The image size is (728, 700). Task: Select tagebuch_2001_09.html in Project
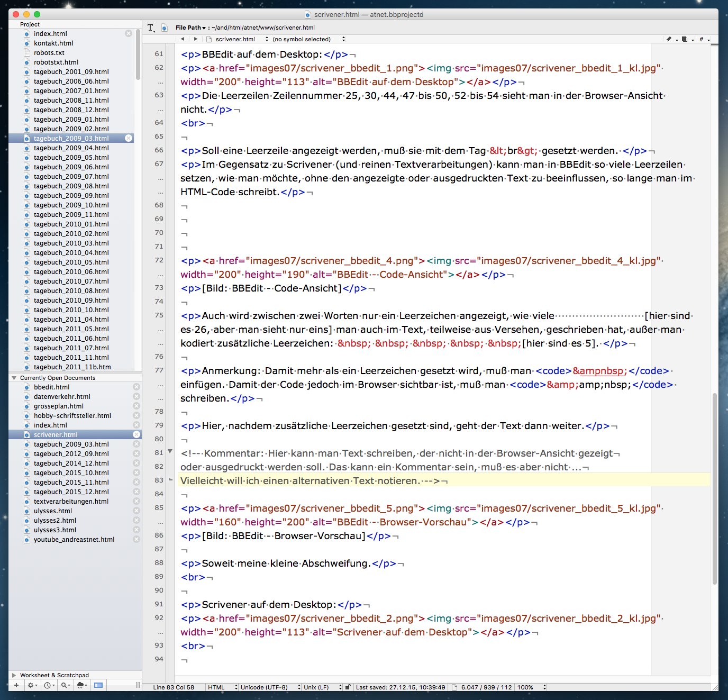click(x=71, y=72)
